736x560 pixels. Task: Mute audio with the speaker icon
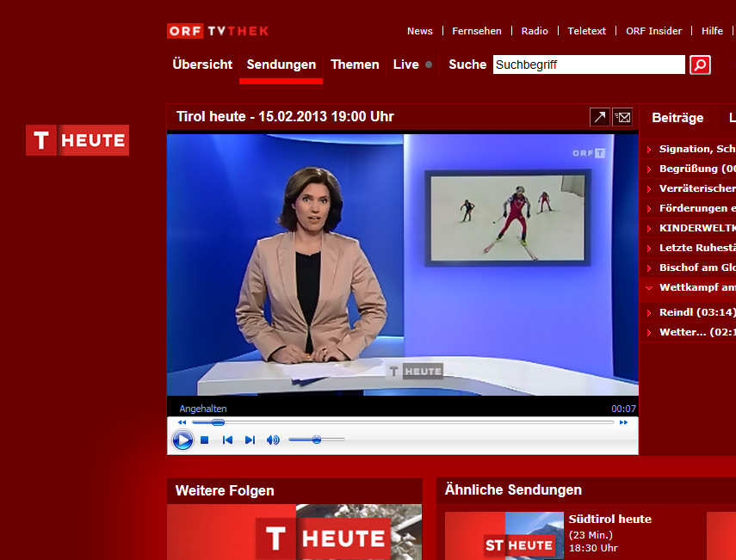[273, 440]
